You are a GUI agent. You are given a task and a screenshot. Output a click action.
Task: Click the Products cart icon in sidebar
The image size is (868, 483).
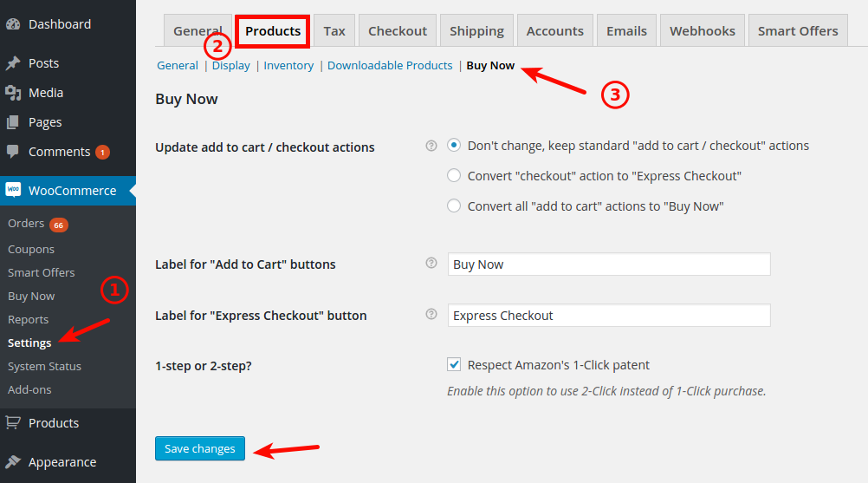(x=13, y=422)
